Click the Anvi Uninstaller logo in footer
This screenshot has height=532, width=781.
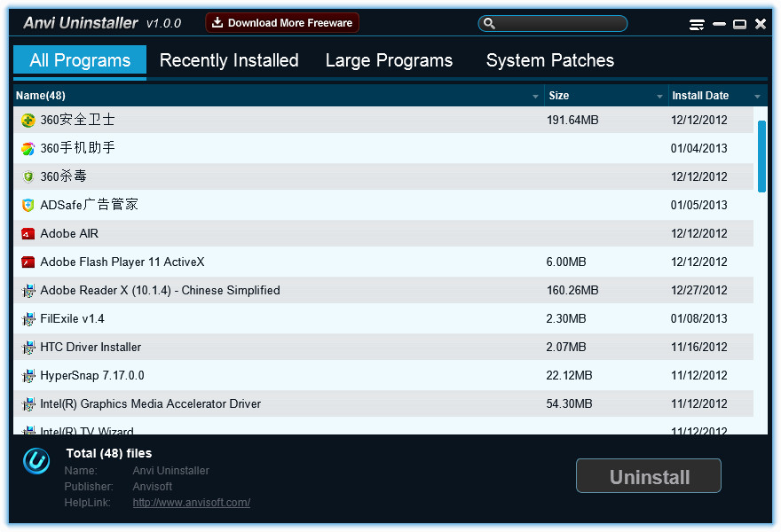click(x=36, y=460)
